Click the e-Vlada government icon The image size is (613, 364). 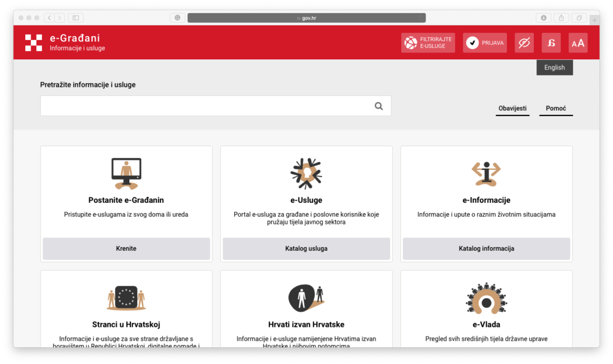pyautogui.click(x=486, y=298)
